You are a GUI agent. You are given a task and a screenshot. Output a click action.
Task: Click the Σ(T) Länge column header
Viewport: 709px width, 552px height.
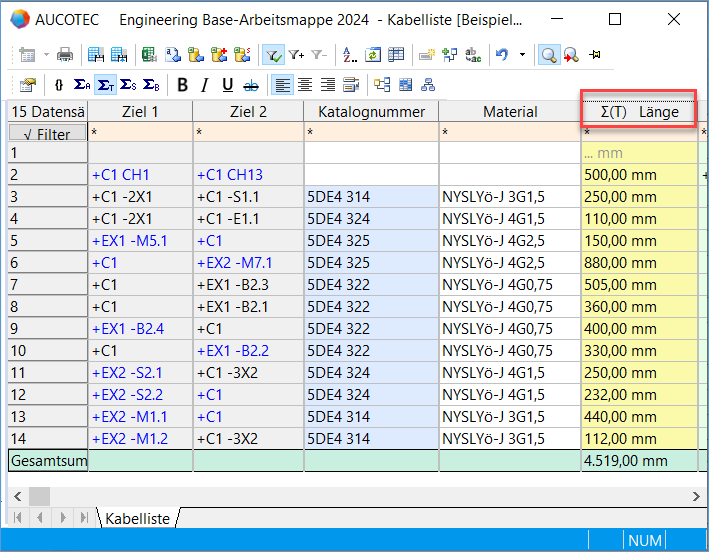638,112
